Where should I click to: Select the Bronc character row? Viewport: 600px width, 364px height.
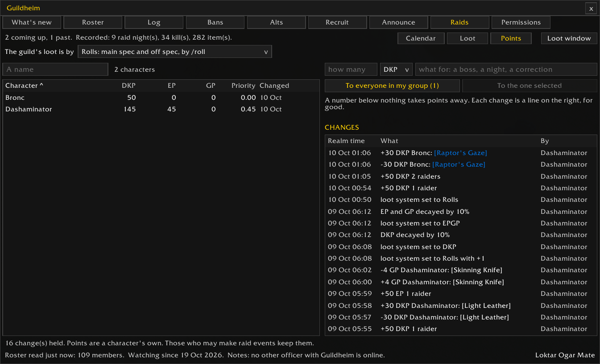161,98
